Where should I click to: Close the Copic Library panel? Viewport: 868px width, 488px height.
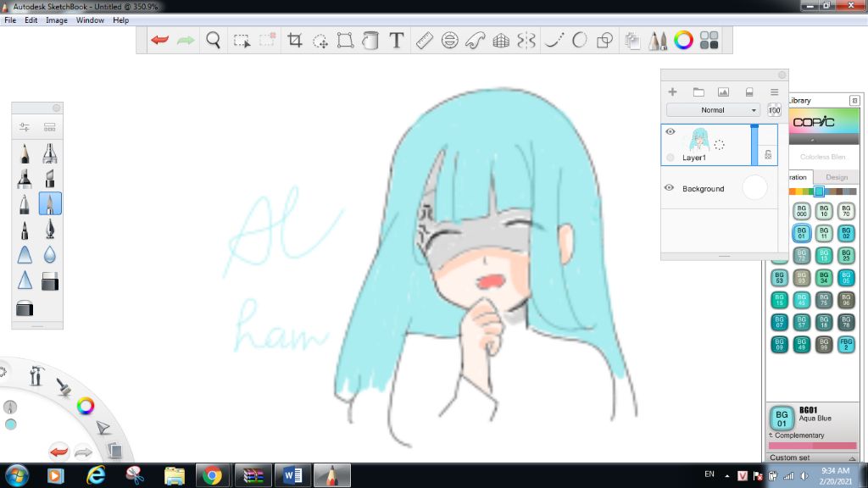coord(854,100)
